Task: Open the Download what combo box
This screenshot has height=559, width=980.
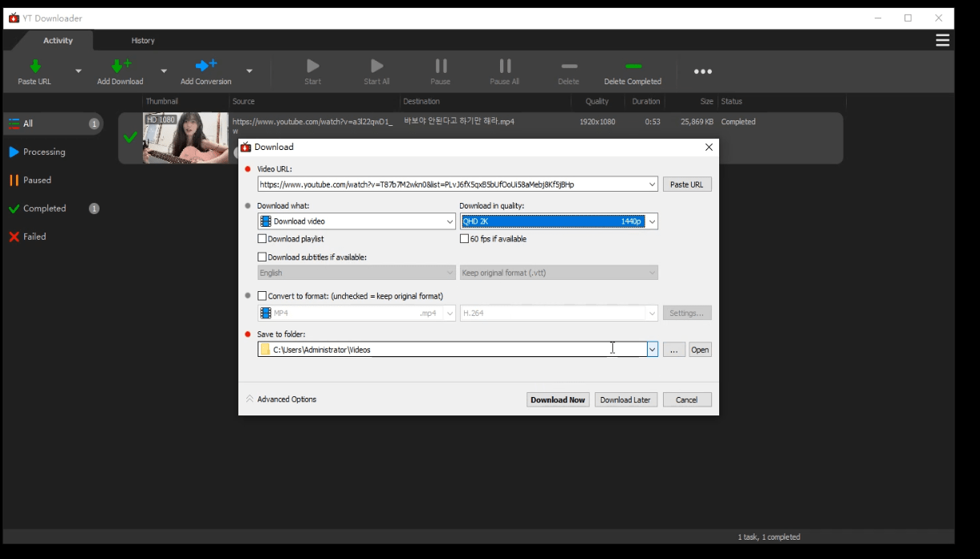Action: [356, 221]
